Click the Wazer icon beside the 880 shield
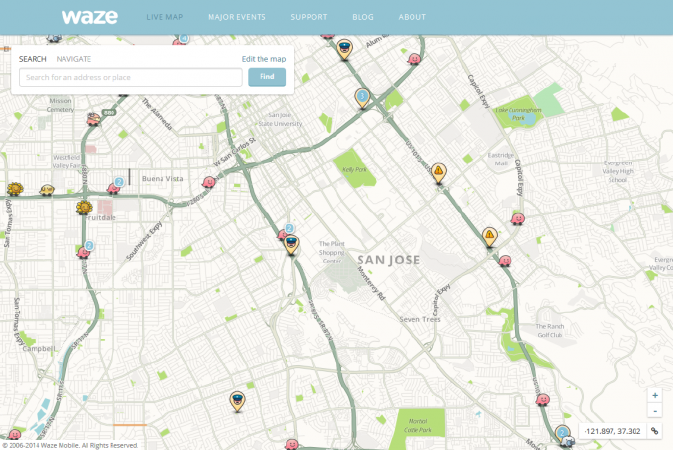The width and height of the screenshot is (673, 450). coord(93,119)
